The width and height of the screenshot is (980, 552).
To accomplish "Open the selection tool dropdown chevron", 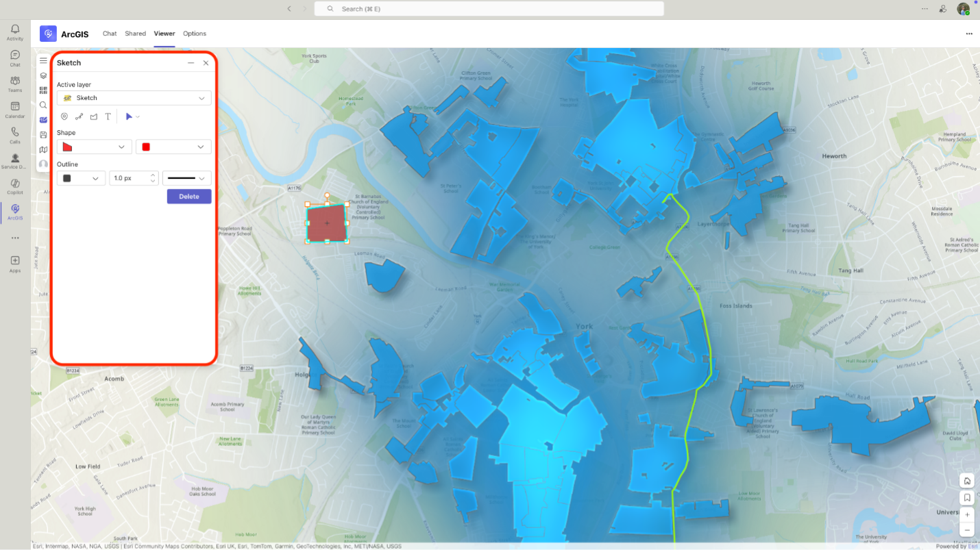I will pos(136,116).
